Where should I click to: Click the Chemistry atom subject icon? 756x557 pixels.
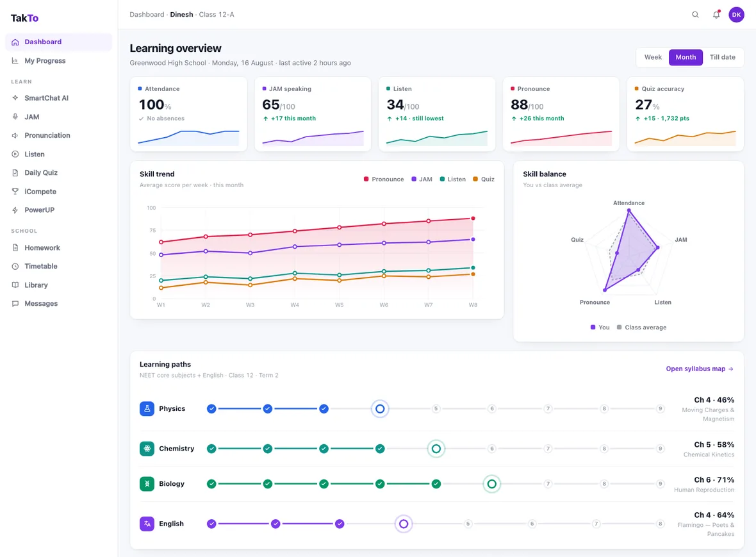tap(147, 449)
